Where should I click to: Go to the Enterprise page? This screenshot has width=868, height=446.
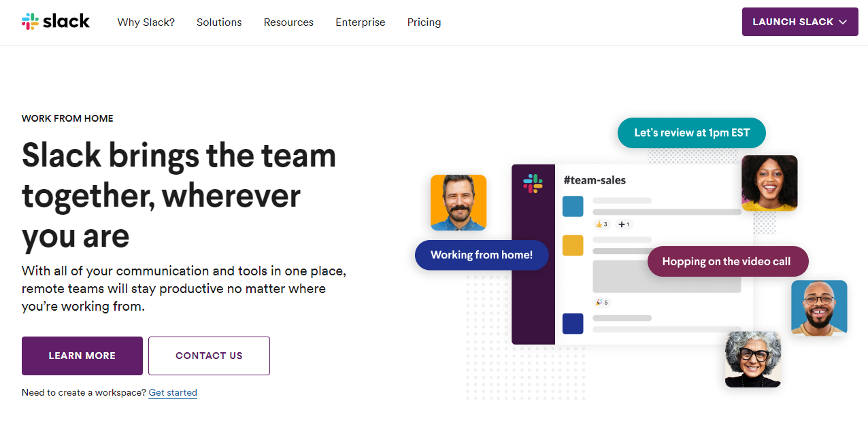(361, 22)
